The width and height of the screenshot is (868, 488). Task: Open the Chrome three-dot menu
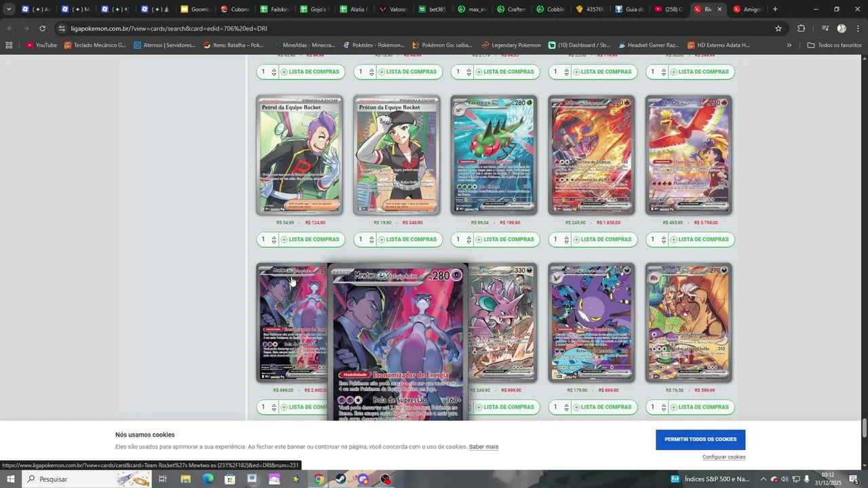(x=858, y=28)
